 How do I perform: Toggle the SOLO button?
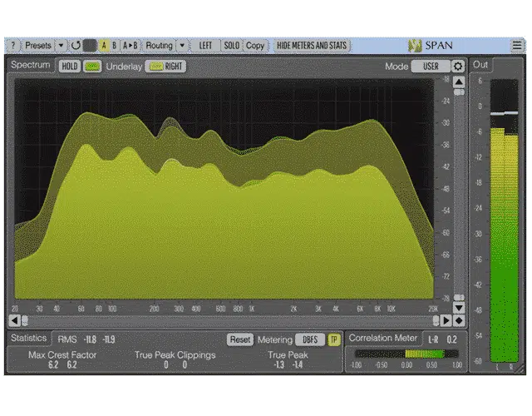232,45
